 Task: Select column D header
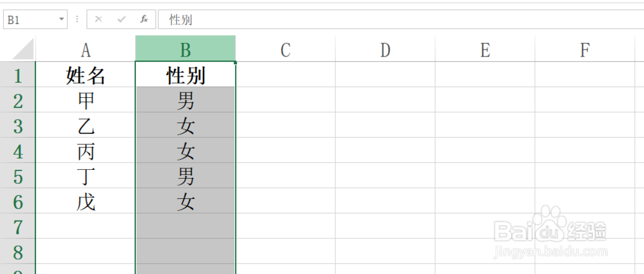point(385,49)
